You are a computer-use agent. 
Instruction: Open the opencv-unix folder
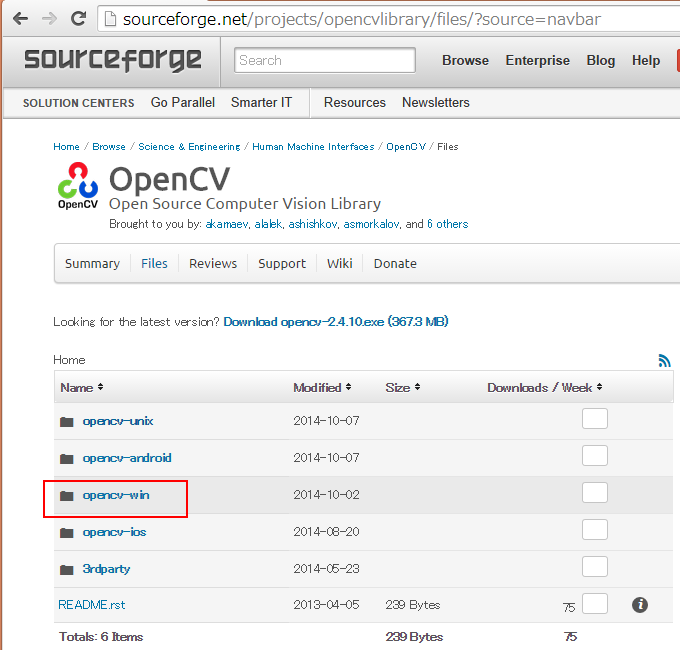tap(118, 421)
